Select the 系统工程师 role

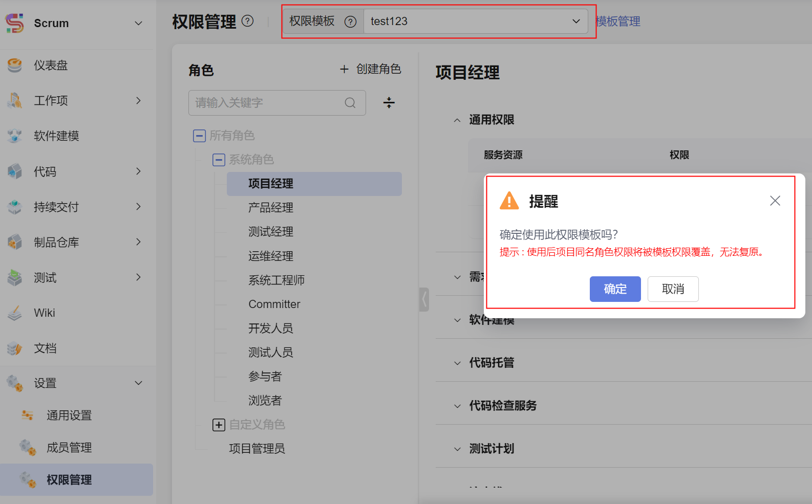point(276,280)
